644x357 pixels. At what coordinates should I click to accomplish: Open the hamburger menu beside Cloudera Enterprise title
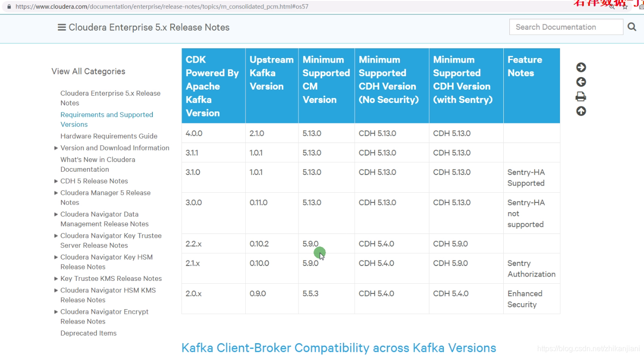[61, 27]
